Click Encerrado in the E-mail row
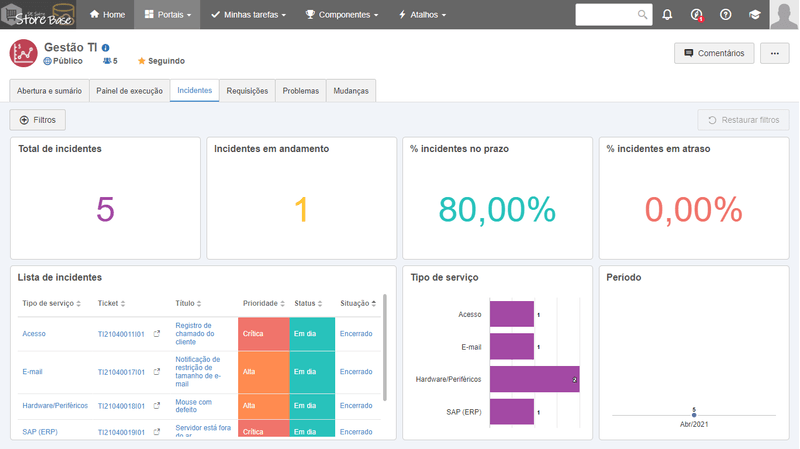This screenshot has height=449, width=800. click(356, 372)
